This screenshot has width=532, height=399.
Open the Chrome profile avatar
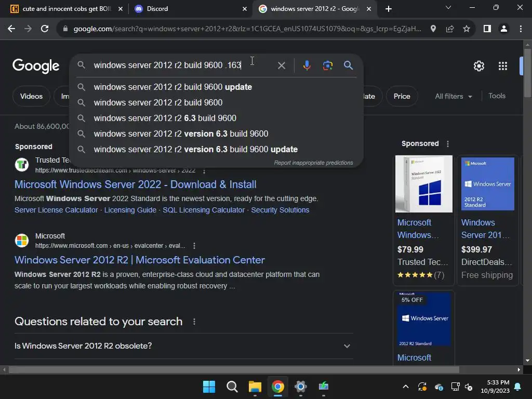pyautogui.click(x=504, y=29)
